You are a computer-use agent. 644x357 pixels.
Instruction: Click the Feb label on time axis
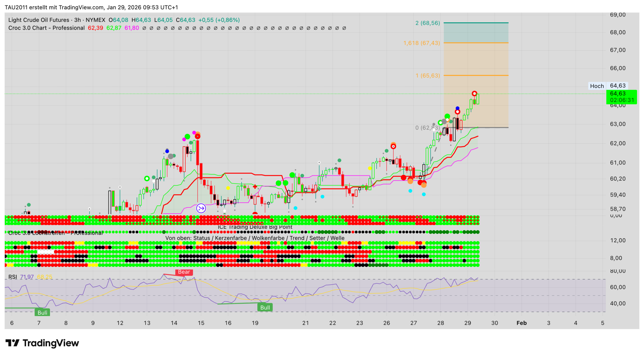pyautogui.click(x=521, y=323)
